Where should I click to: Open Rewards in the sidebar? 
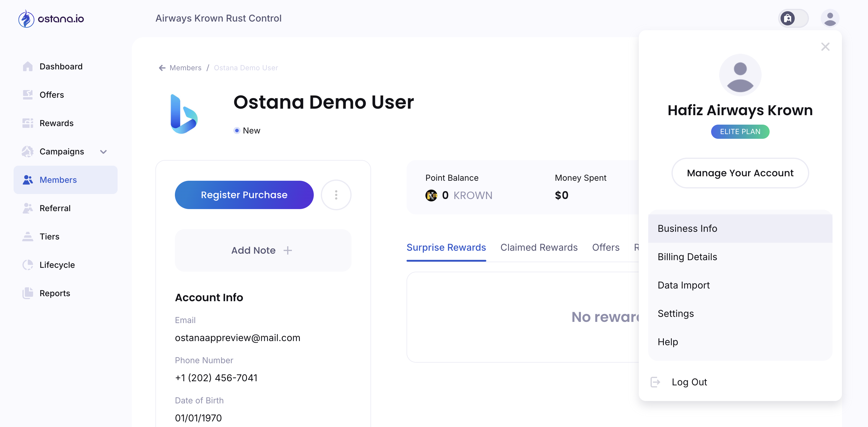[x=65, y=123]
